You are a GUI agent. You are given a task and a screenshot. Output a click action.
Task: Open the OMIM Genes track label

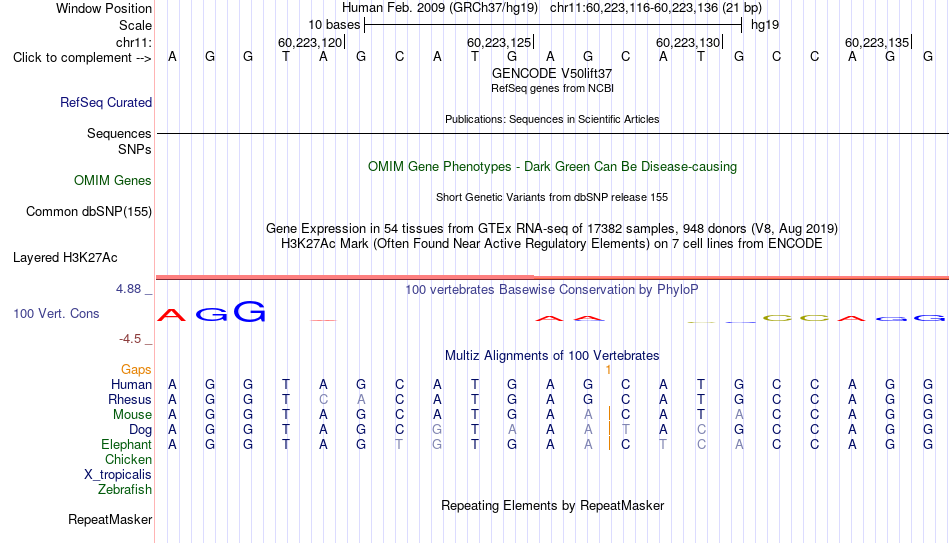[x=113, y=181]
